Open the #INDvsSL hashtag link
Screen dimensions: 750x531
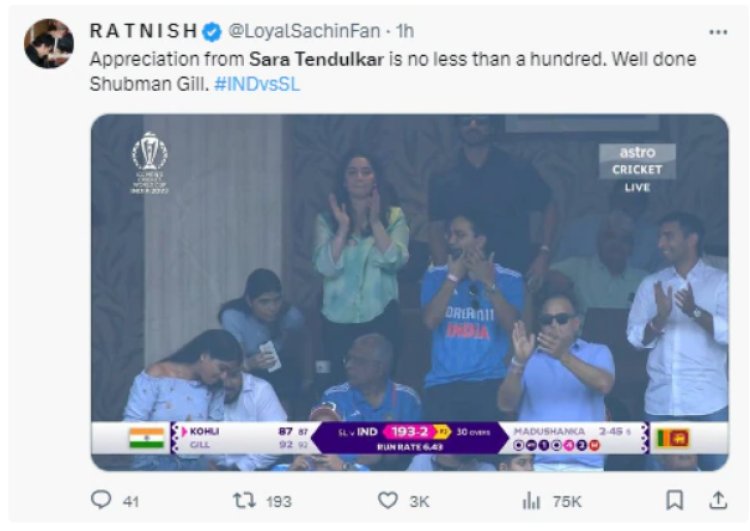tap(257, 84)
